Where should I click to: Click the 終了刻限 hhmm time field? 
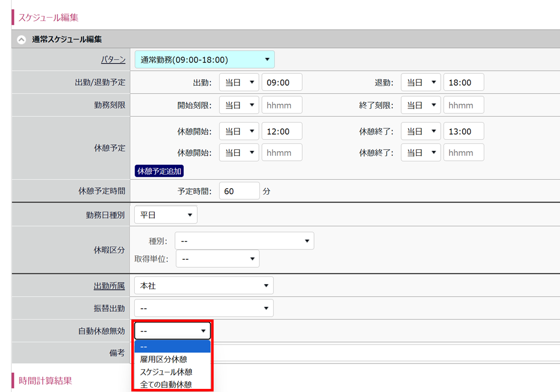click(464, 105)
